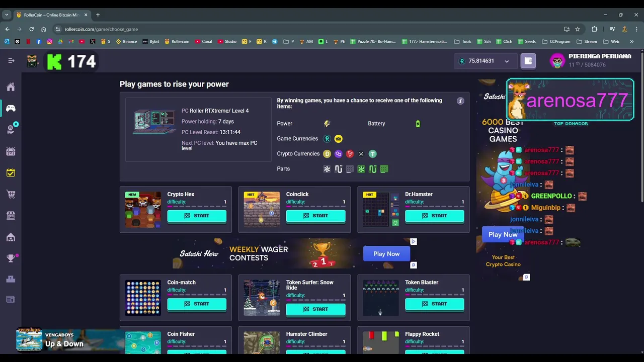
Task: Start the Coinclick game
Action: (x=315, y=216)
